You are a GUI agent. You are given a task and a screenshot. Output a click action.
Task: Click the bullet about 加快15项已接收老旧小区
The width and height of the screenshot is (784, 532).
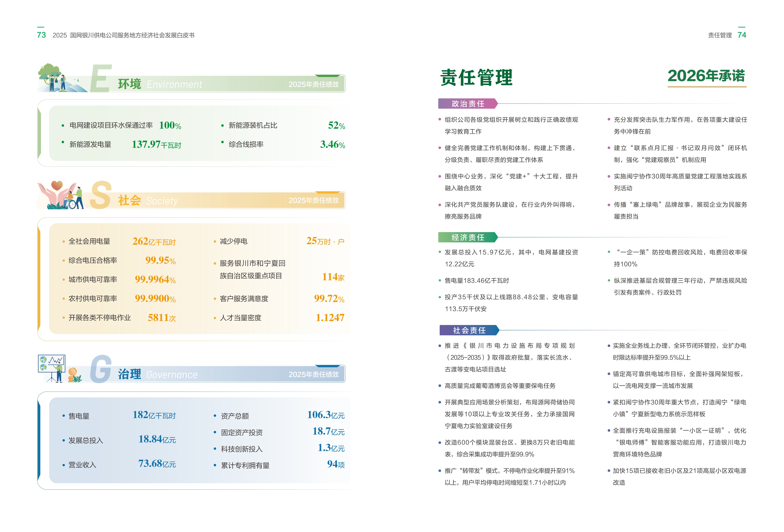679,477
